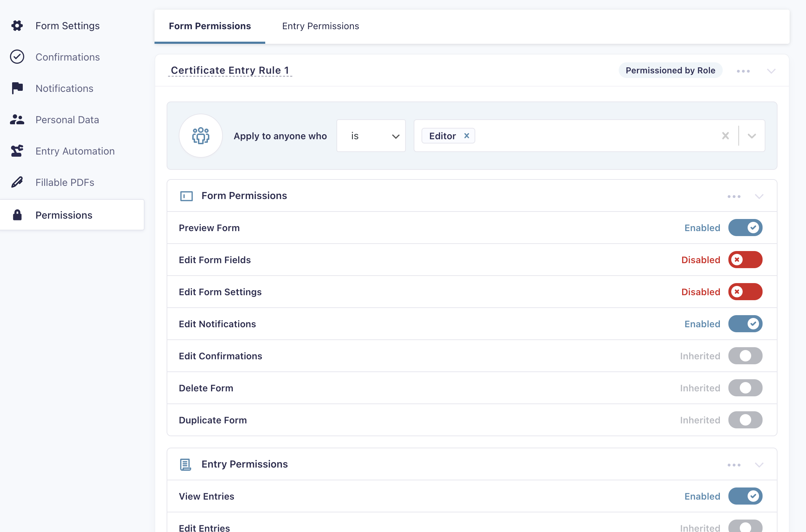Toggle the Edit Form Settings permission
Viewport: 806px width, 532px height.
point(745,292)
